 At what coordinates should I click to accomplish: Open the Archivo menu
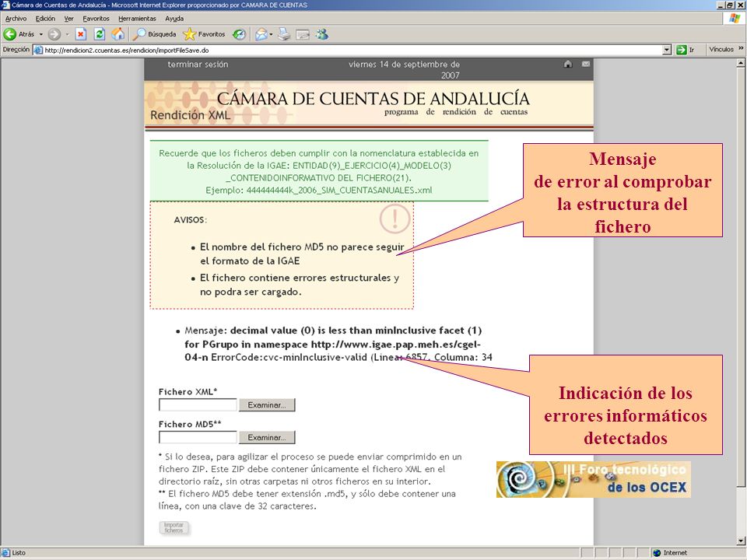pyautogui.click(x=16, y=19)
